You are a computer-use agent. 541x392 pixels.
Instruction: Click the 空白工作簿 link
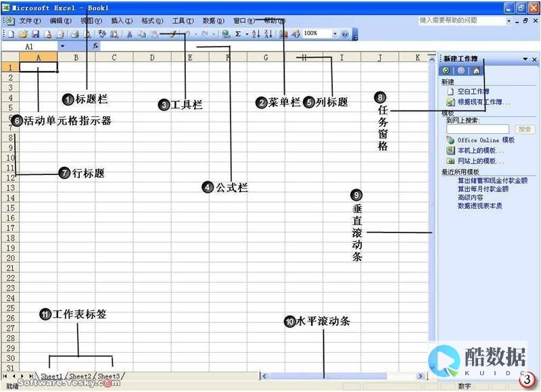point(473,91)
